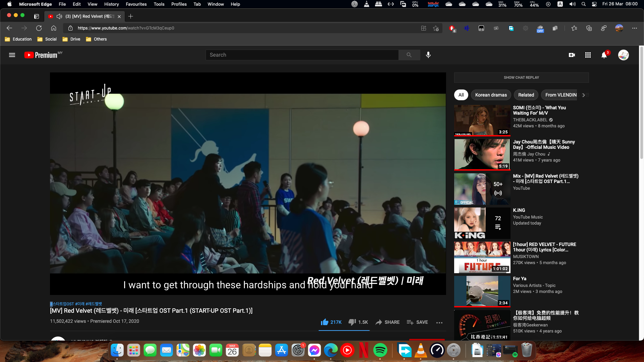Click the Share arrow under the video

coord(379,322)
